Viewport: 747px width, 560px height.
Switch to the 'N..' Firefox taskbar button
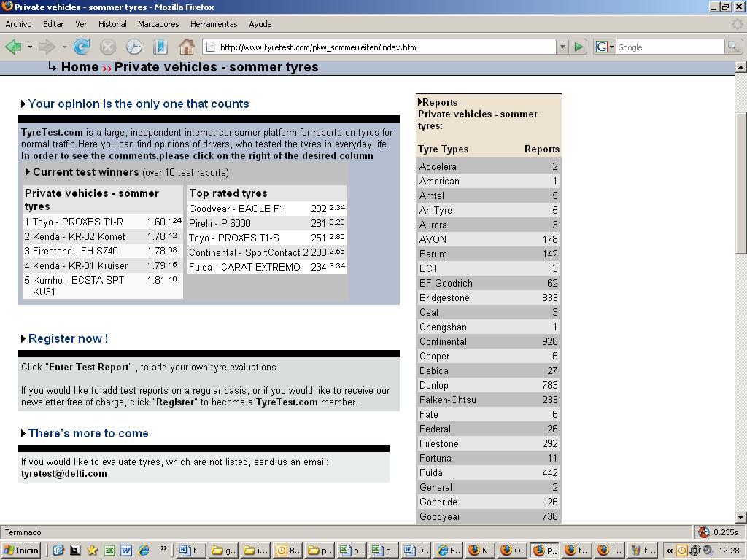tap(481, 551)
